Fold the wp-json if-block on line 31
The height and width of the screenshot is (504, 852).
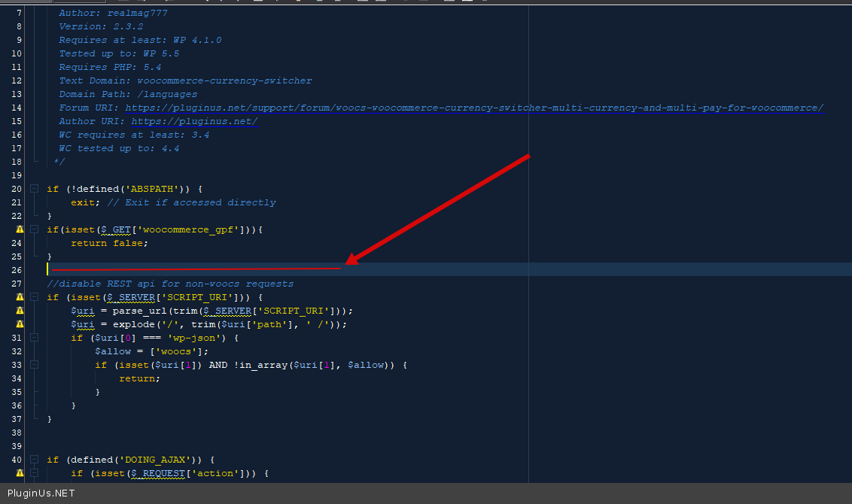coord(34,338)
